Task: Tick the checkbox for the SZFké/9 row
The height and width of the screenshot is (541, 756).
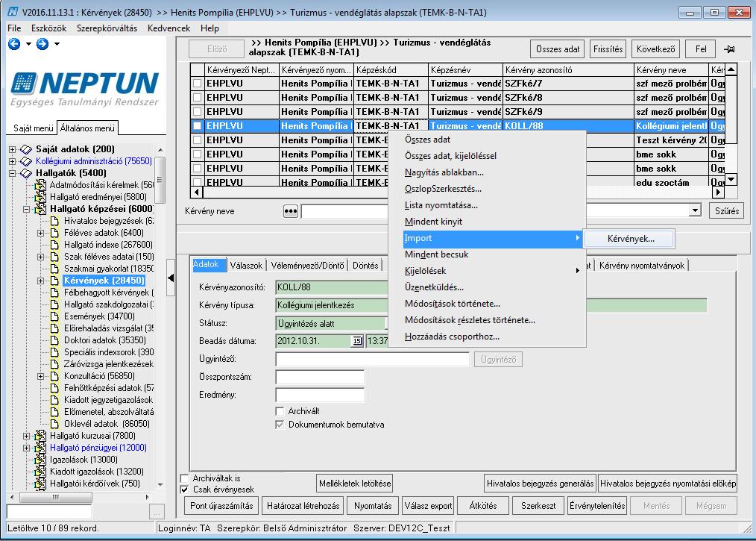Action: (197, 112)
